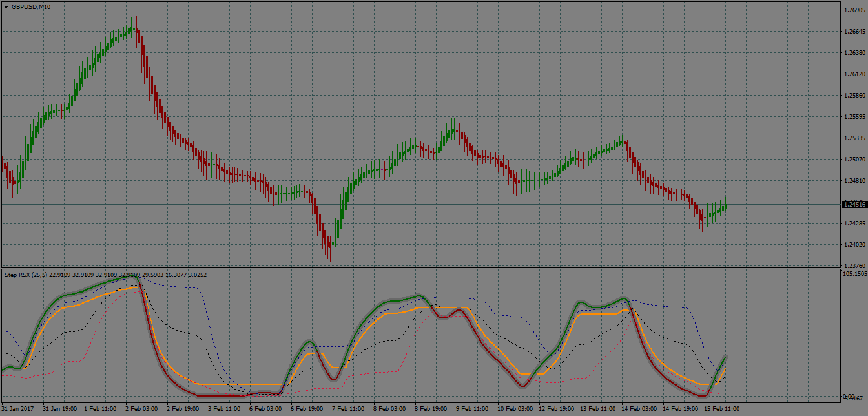The width and height of the screenshot is (868, 416).
Task: Click price level 1.23760 on the axis
Action: point(855,265)
